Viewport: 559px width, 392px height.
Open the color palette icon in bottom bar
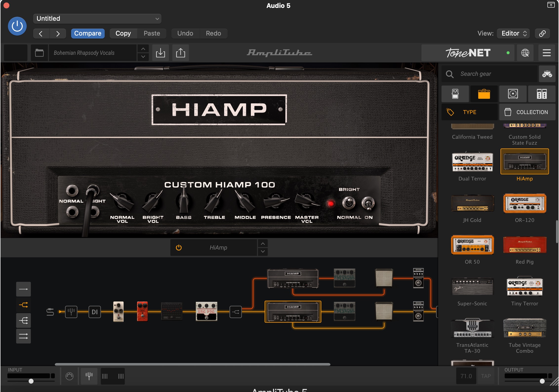pyautogui.click(x=69, y=376)
